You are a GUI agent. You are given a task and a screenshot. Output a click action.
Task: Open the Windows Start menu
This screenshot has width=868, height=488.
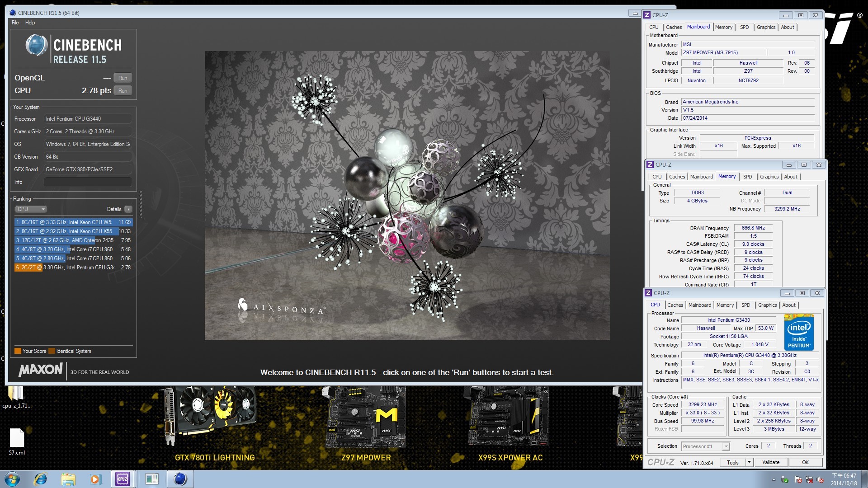pos(12,479)
